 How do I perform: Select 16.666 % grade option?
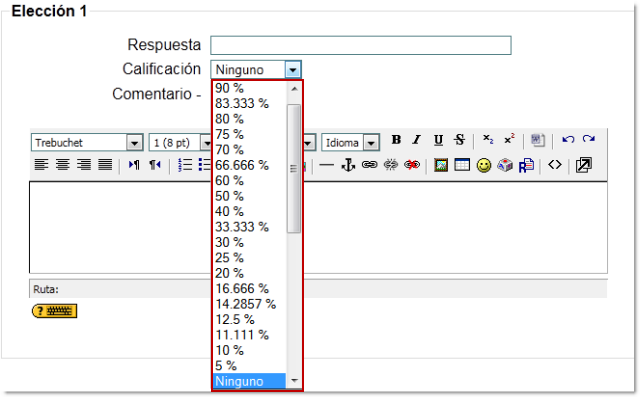click(x=249, y=289)
